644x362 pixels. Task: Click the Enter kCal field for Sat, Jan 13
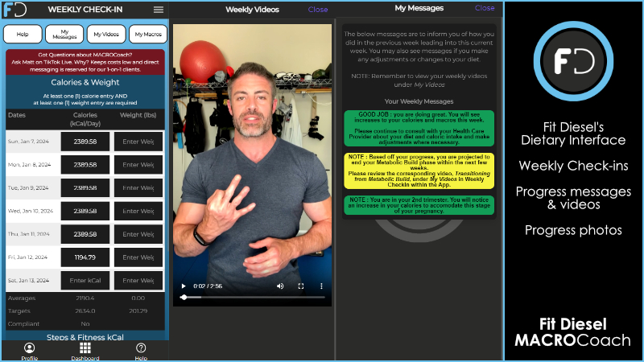(x=85, y=281)
